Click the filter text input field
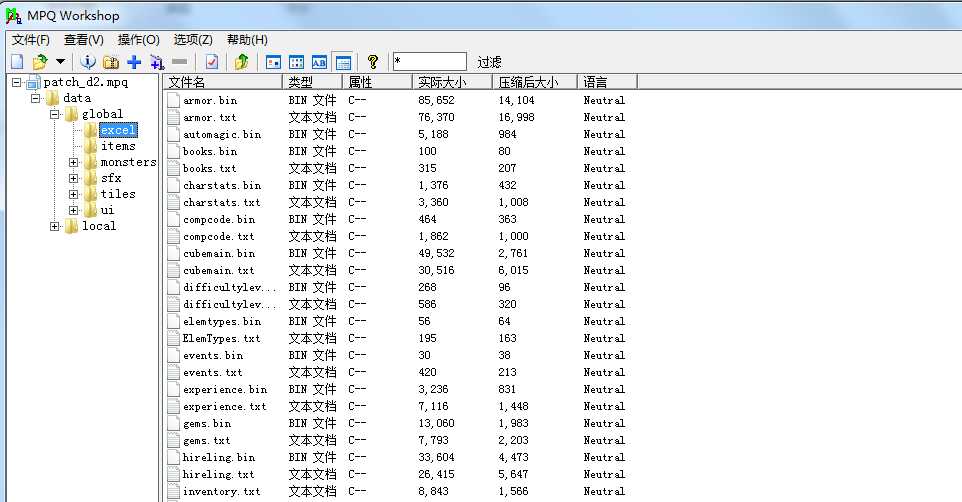The width and height of the screenshot is (962, 502). pyautogui.click(x=429, y=61)
